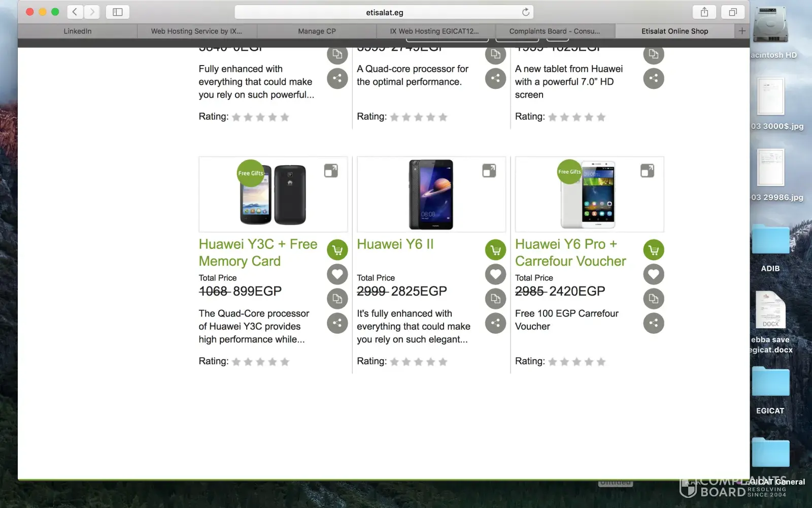Viewport: 812px width, 508px height.
Task: Click the etisalat.eg address bar
Action: coord(384,12)
